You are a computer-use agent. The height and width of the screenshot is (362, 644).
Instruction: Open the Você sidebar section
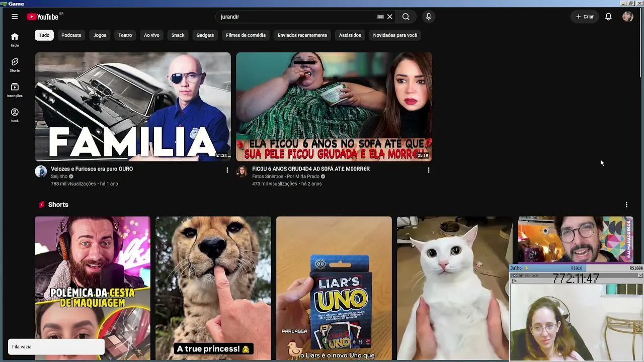(15, 115)
